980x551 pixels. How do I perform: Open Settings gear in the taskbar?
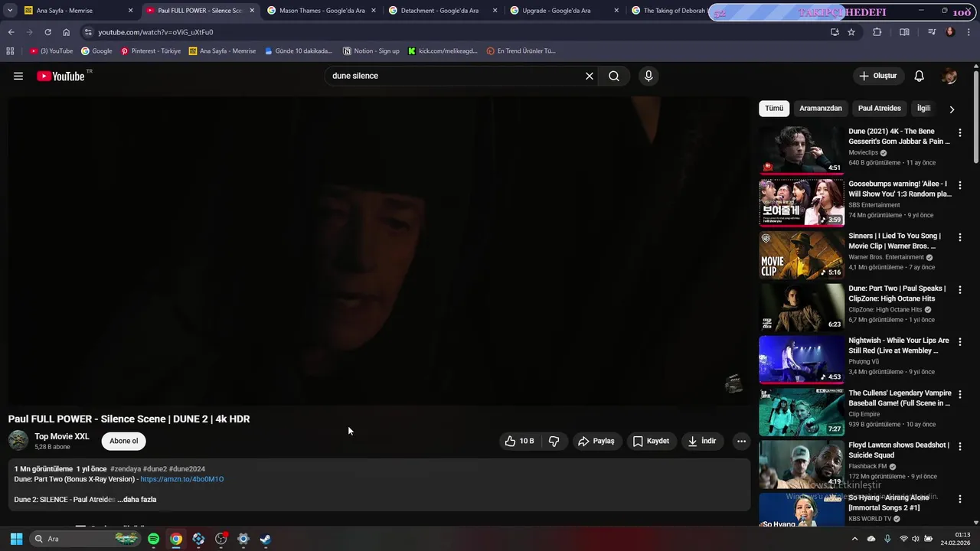coord(243,539)
